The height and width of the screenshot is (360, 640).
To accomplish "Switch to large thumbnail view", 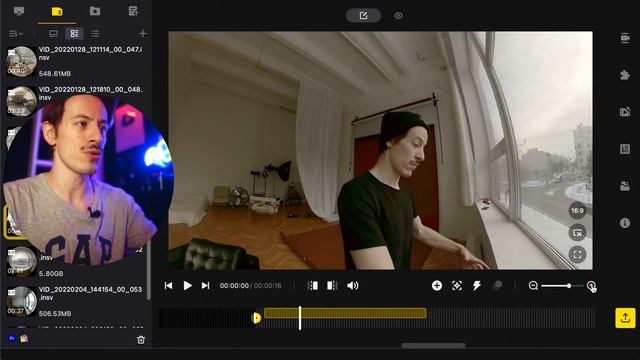I will 53,33.
